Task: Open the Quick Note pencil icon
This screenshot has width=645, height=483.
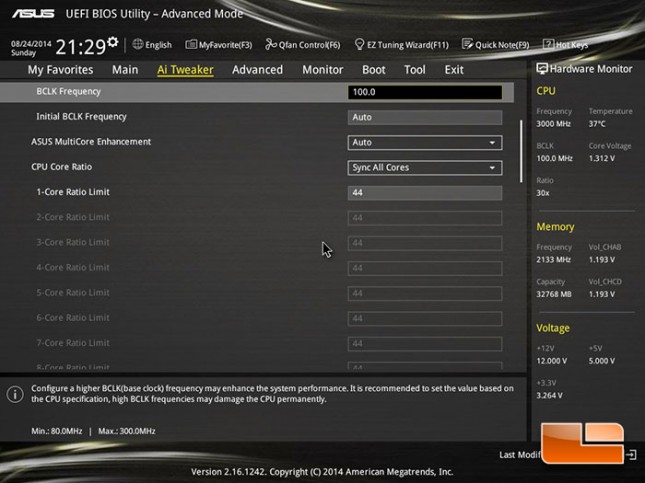Action: pyautogui.click(x=467, y=44)
